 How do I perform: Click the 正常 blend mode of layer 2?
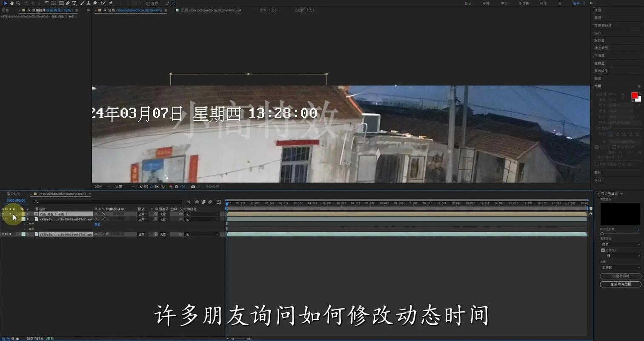(x=141, y=219)
